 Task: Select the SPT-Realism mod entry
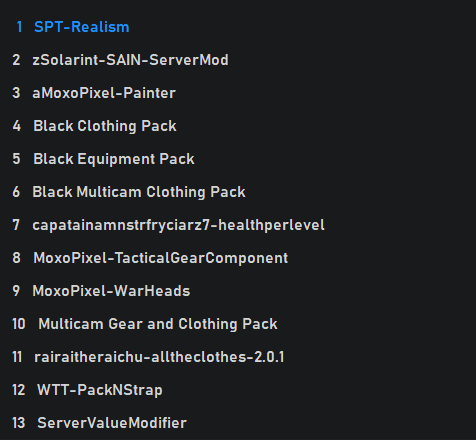[82, 27]
